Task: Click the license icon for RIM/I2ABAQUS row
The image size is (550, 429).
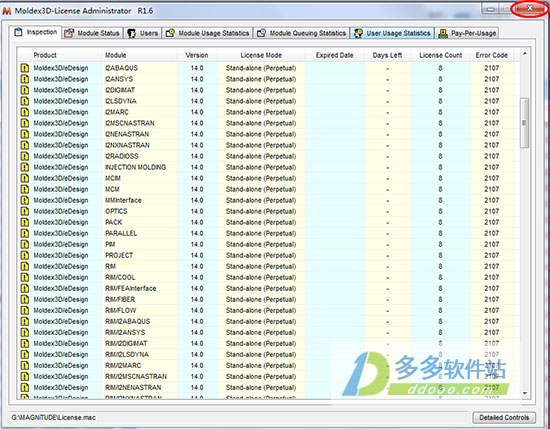Action: click(24, 321)
